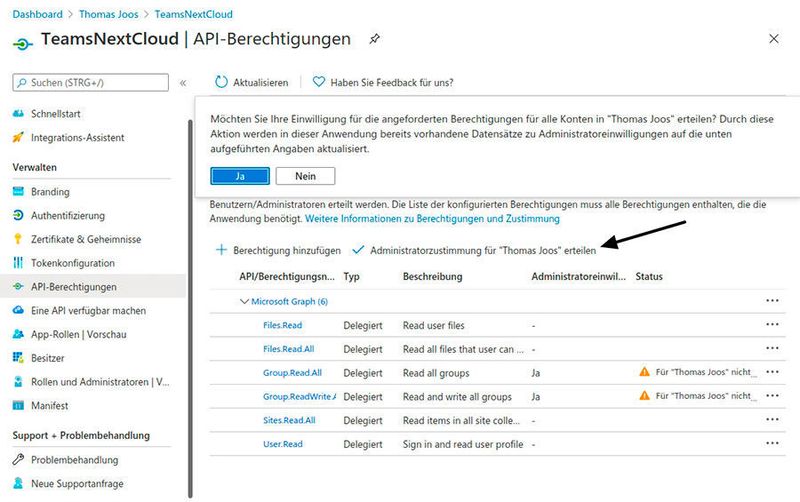This screenshot has width=800, height=502.
Task: Open Group.ReadWrite permission link
Action: tap(299, 396)
